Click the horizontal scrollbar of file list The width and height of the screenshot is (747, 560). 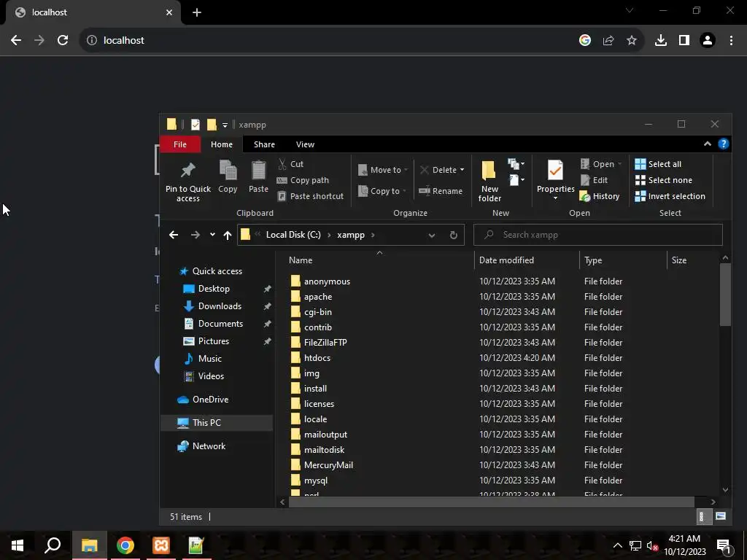(x=491, y=502)
